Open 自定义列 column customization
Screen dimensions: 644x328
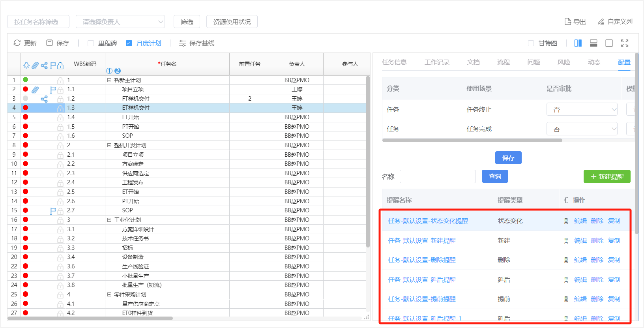point(601,22)
